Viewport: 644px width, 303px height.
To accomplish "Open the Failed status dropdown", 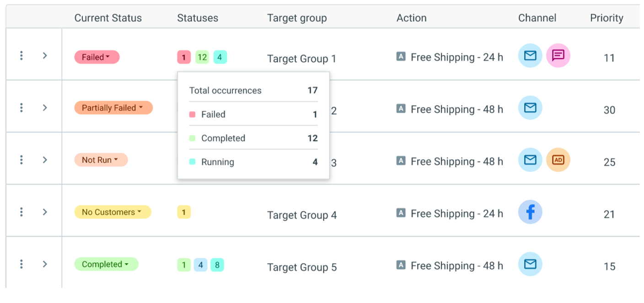I will (x=97, y=57).
